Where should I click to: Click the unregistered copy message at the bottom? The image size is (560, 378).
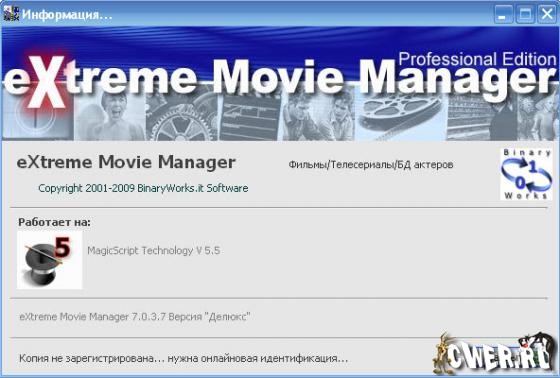point(183,358)
